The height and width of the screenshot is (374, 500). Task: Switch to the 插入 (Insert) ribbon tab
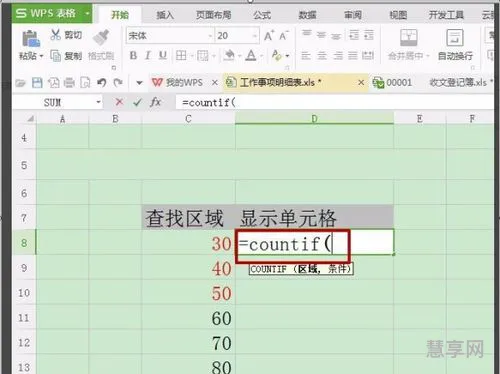click(165, 15)
